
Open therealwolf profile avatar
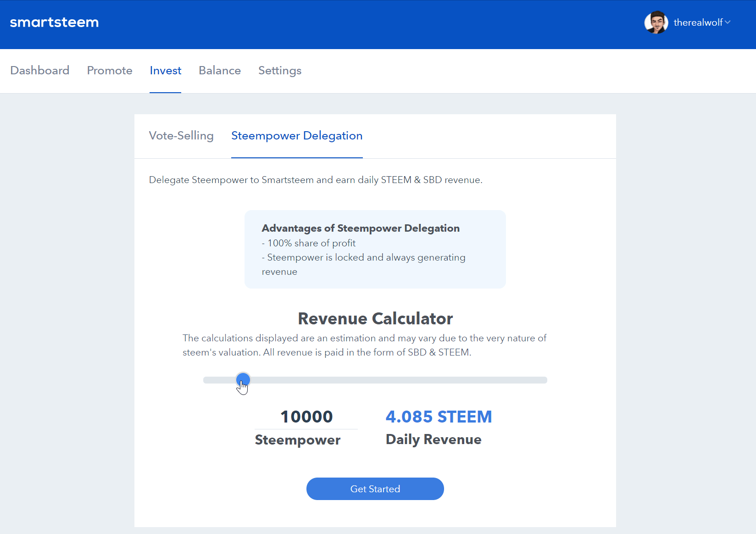(x=656, y=22)
